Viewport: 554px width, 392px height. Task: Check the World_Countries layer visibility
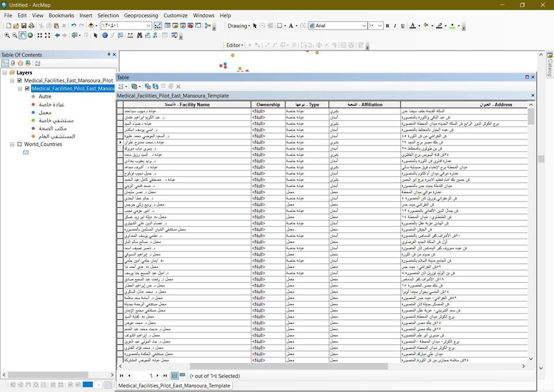click(20, 144)
